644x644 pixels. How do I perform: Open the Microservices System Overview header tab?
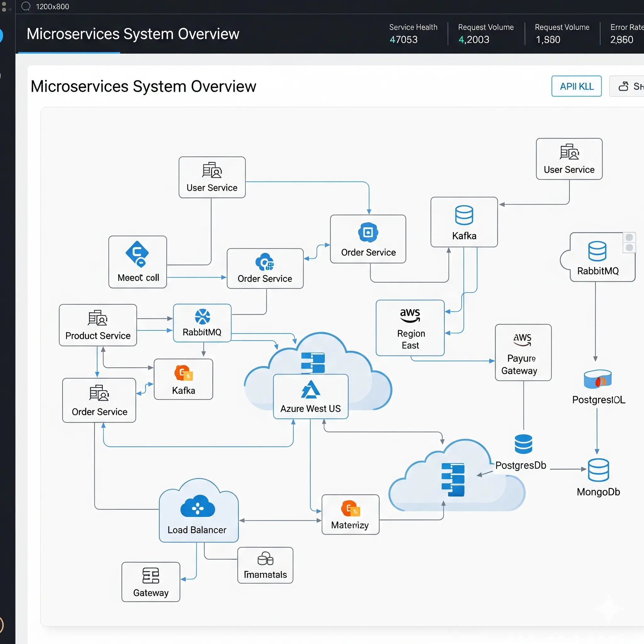(133, 34)
